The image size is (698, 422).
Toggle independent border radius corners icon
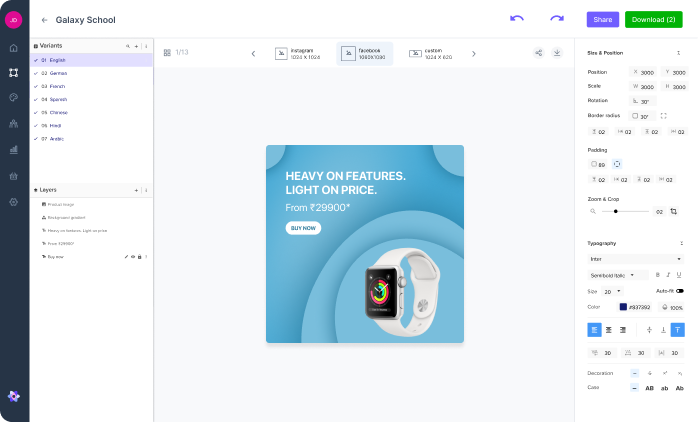point(664,116)
